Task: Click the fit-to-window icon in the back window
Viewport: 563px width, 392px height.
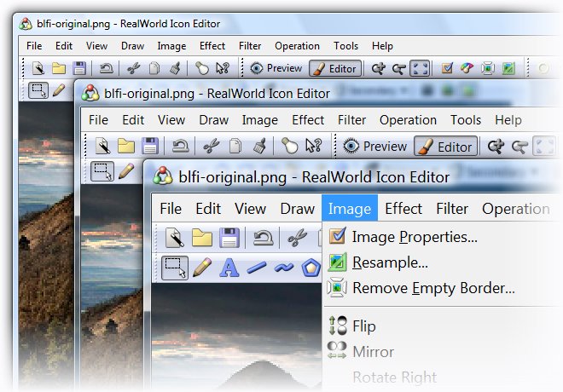Action: (419, 69)
